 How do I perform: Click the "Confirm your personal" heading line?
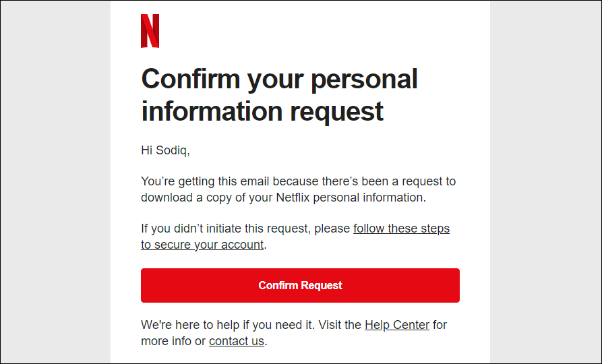(x=279, y=80)
